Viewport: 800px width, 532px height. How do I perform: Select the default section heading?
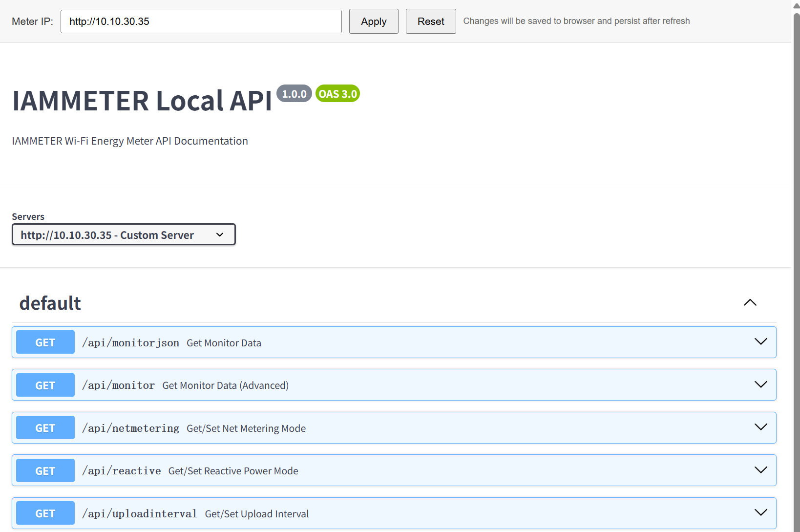(x=50, y=303)
